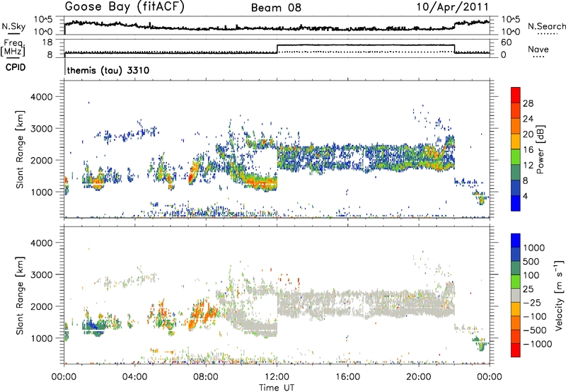
Task: Click the '28' Power colorbar tick label
Action: [x=528, y=103]
